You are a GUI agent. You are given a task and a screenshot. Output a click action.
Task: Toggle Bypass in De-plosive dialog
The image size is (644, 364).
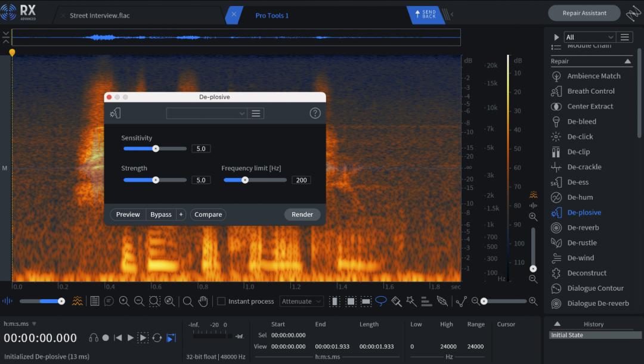pyautogui.click(x=161, y=214)
